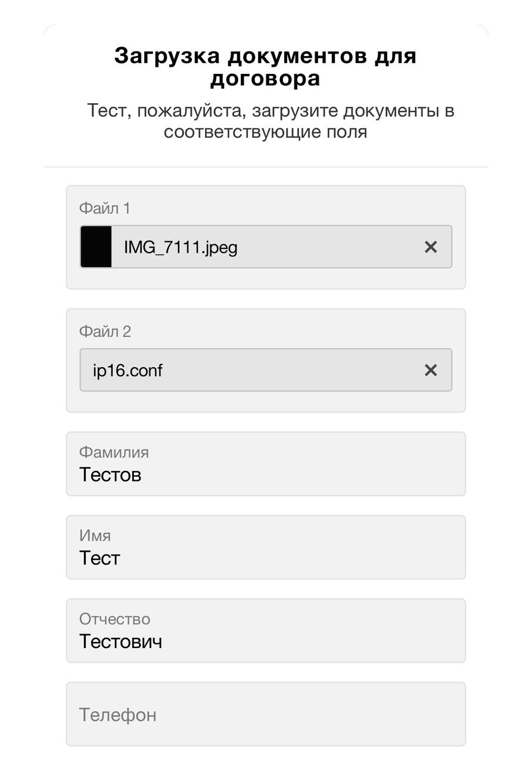Click the Тестович value text
The height and width of the screenshot is (763, 532).
click(121, 641)
